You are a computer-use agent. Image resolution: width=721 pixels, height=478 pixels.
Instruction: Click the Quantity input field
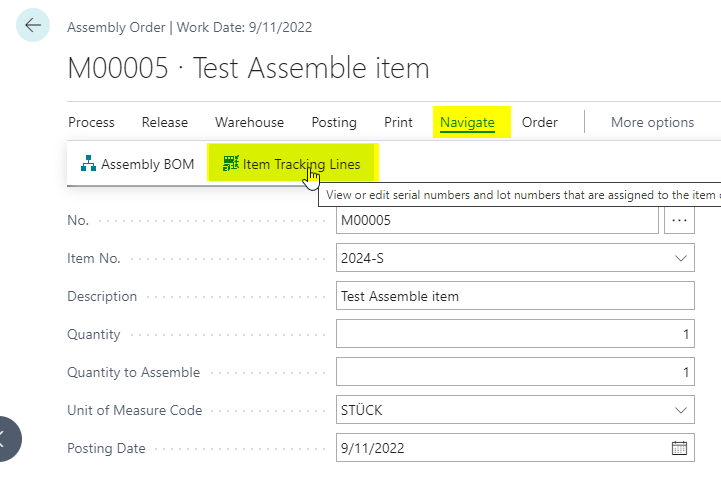tap(515, 334)
